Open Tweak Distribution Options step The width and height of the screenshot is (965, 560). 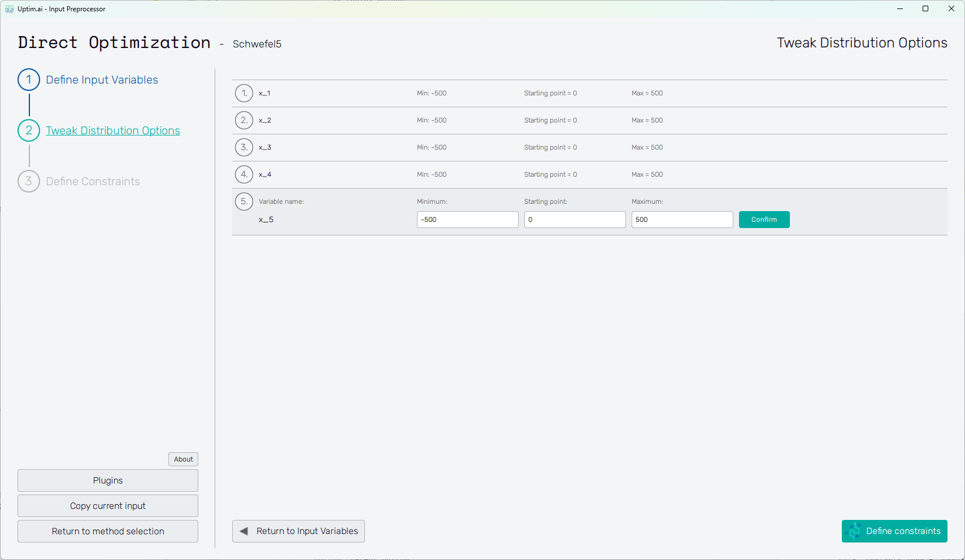coord(113,130)
